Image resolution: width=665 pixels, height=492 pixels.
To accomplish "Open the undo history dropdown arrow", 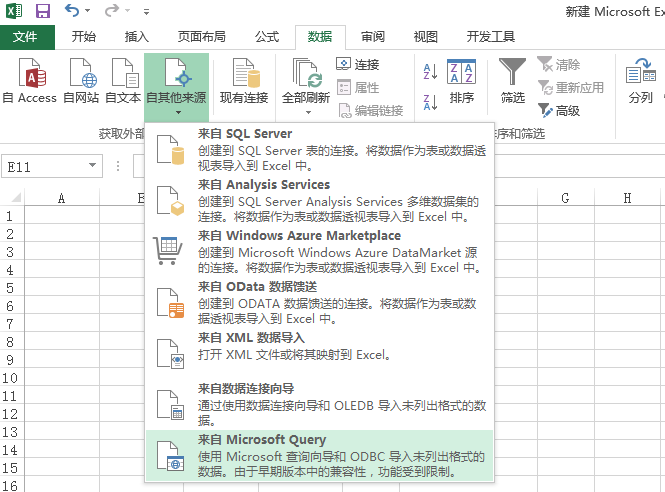I will 87,11.
